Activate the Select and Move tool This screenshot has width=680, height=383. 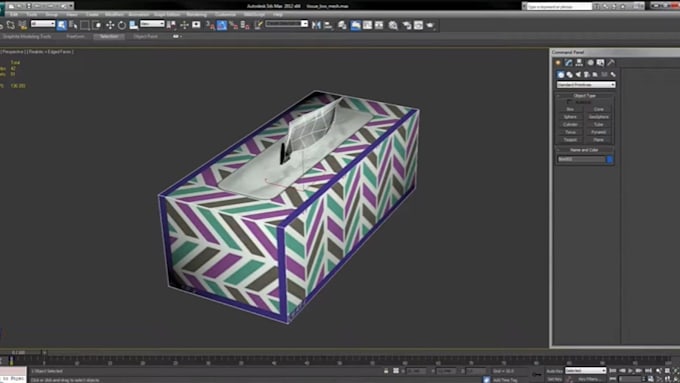point(110,25)
